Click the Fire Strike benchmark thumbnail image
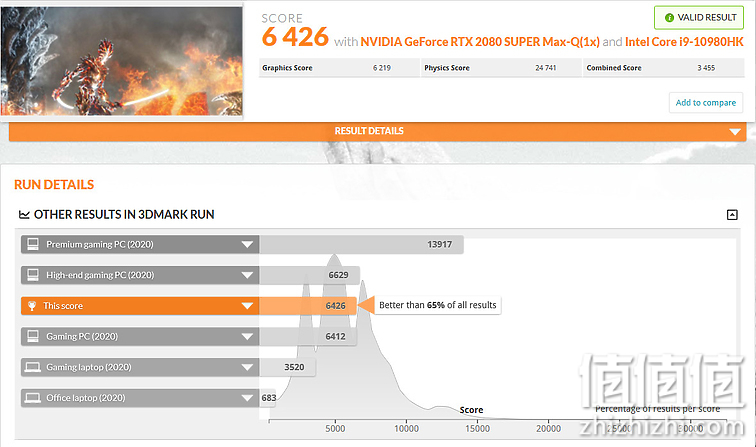Viewport: 756px width, 447px height. point(122,61)
